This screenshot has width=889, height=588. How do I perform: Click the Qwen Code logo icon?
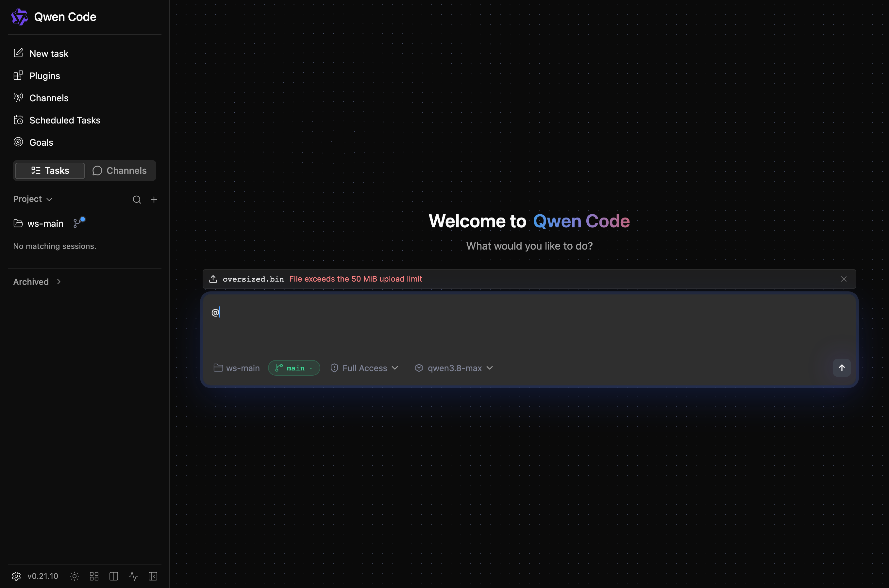click(20, 17)
